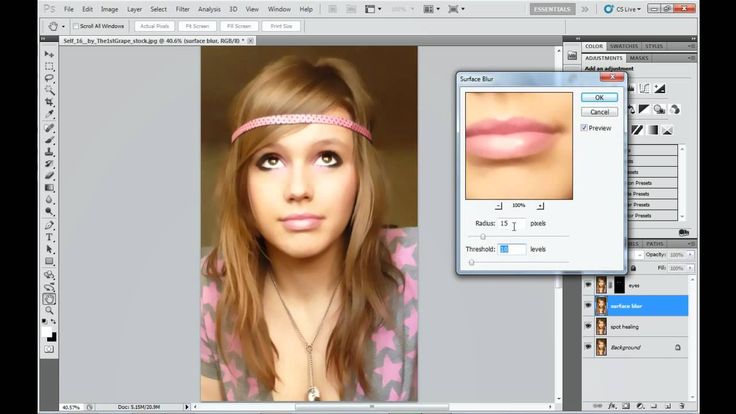Click Cancel in Surface Blur dialog
The height and width of the screenshot is (414, 736).
[x=598, y=112]
